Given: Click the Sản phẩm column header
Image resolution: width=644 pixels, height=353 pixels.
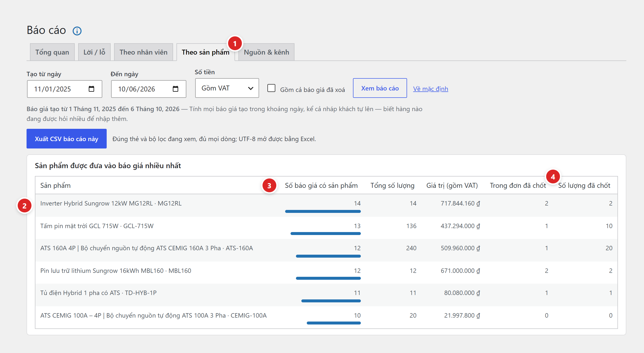Looking at the screenshot, I should pyautogui.click(x=56, y=186).
